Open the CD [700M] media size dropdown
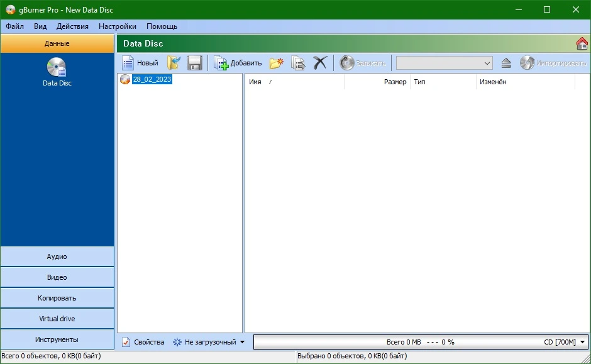 565,342
